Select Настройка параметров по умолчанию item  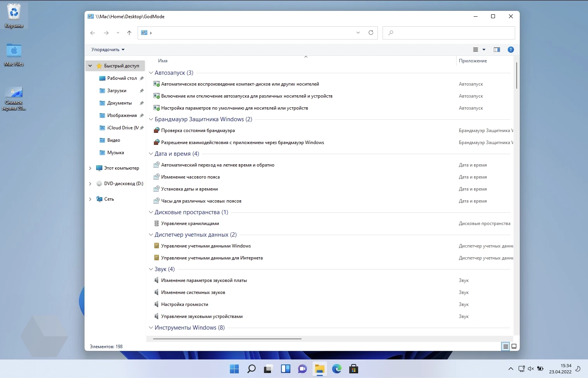[235, 108]
